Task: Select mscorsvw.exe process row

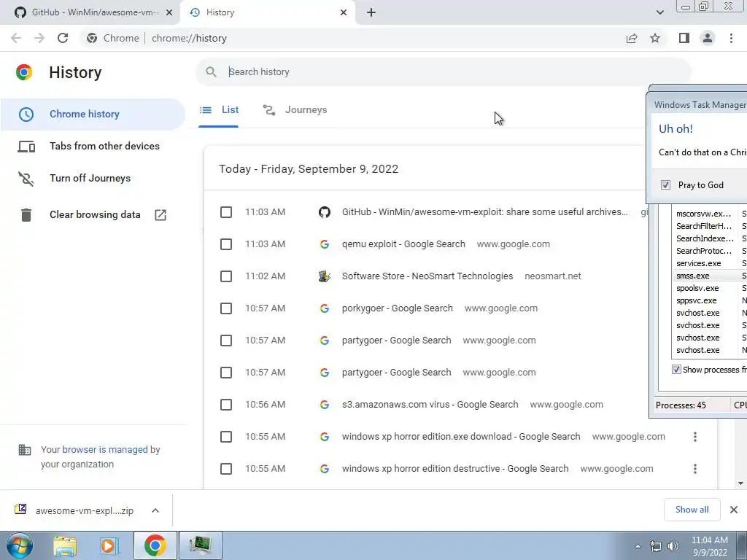Action: 709,214
